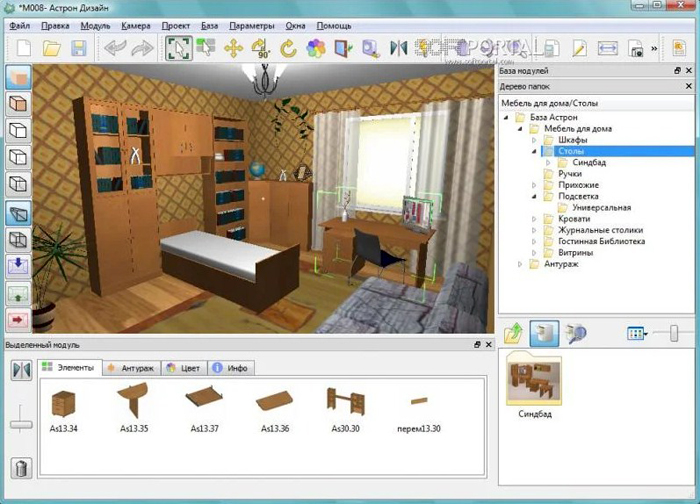This screenshot has height=504, width=700.
Task: Toggle the module database view button
Action: [x=545, y=334]
